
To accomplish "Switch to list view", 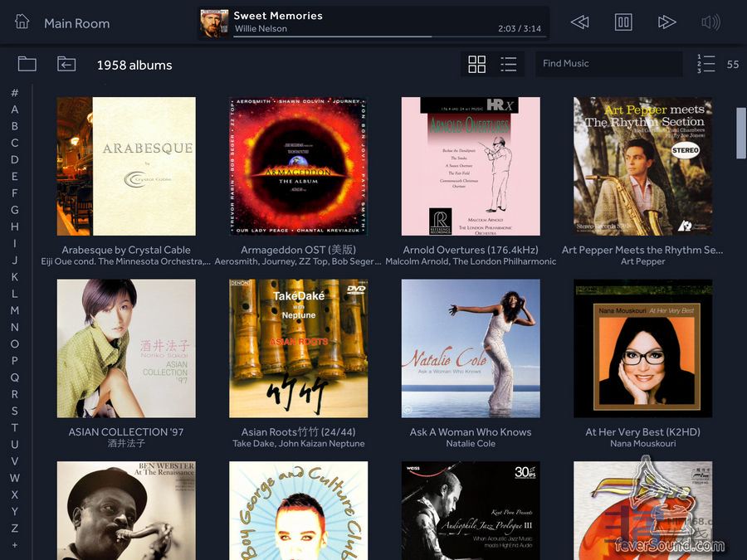I will [509, 64].
